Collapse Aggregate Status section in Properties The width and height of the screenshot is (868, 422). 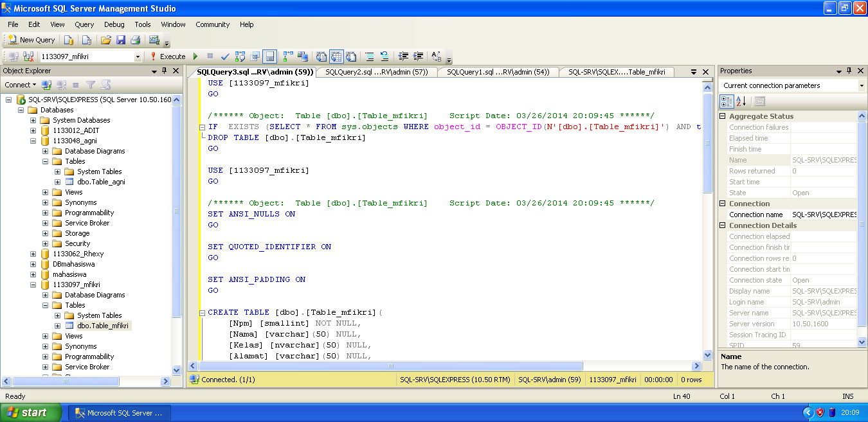[722, 116]
